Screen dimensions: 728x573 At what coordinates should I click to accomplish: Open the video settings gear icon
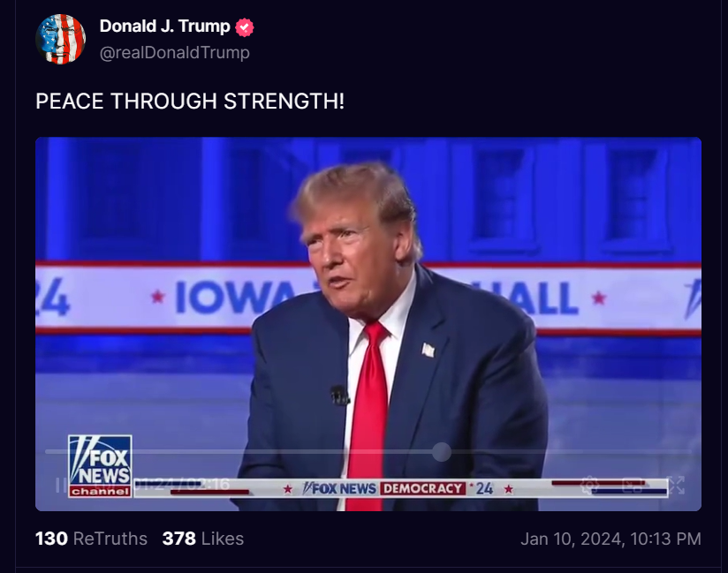coord(589,485)
